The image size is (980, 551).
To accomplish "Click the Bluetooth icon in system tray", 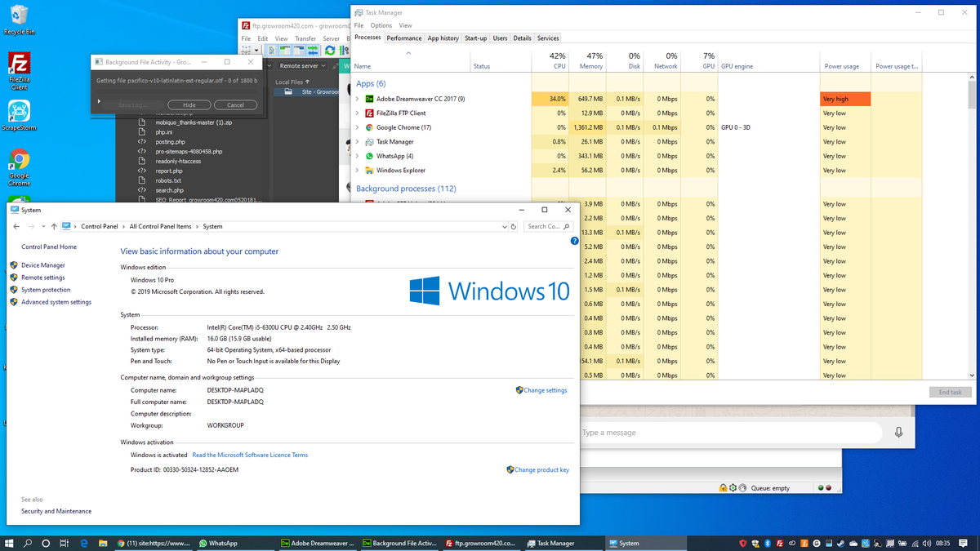I will 768,544.
